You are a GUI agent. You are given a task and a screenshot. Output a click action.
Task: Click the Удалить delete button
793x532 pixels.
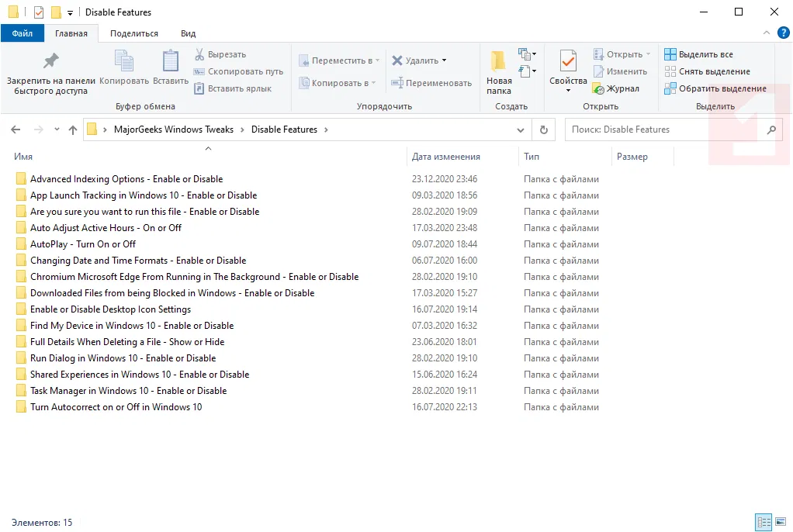[415, 60]
